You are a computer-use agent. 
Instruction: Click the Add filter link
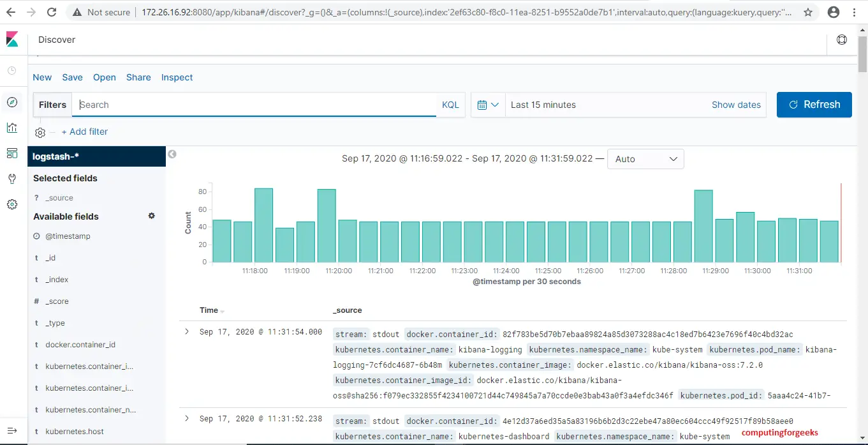85,132
